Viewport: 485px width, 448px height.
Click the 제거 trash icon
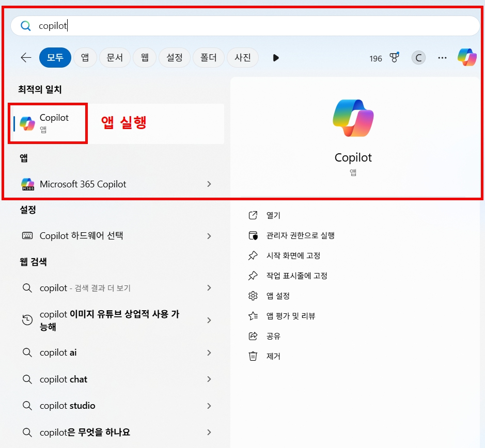[253, 356]
